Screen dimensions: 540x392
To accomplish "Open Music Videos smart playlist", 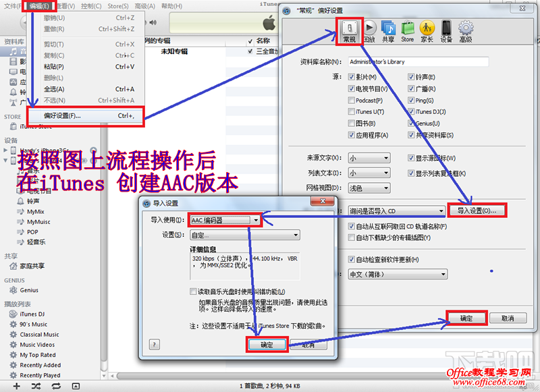I will pyautogui.click(x=37, y=345).
